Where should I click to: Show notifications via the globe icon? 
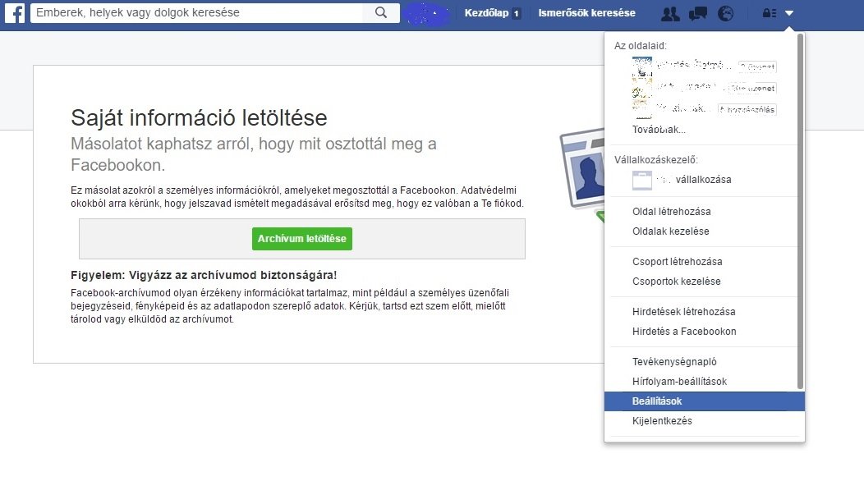point(724,13)
